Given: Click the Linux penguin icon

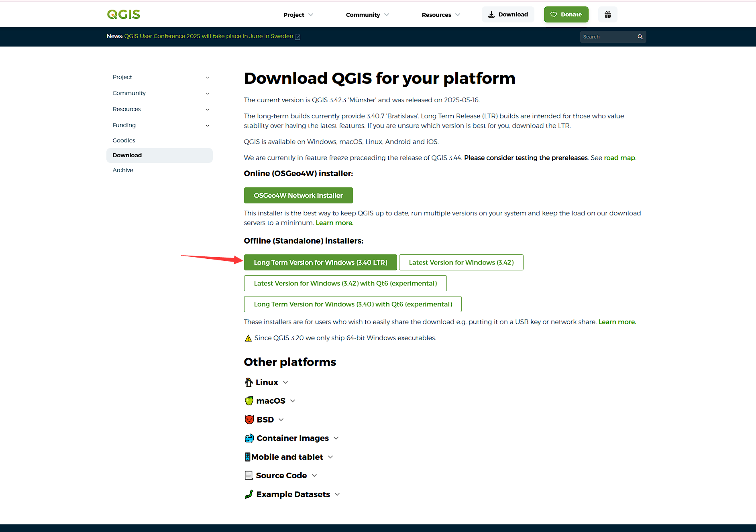Looking at the screenshot, I should [249, 382].
